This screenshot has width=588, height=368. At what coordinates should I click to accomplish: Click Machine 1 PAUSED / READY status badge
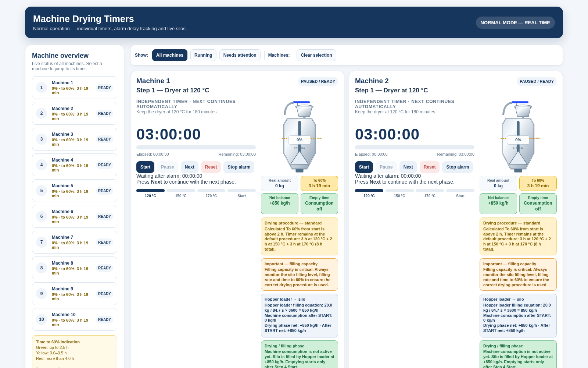[318, 81]
